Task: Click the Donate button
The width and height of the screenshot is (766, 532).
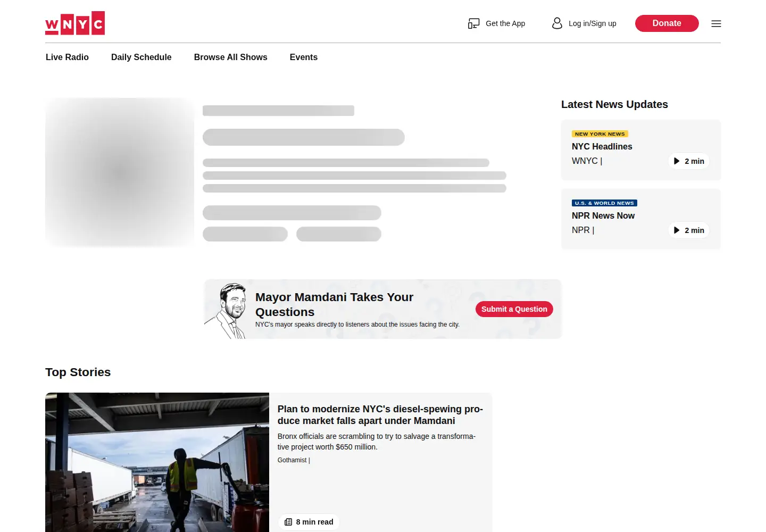Action: (x=667, y=23)
